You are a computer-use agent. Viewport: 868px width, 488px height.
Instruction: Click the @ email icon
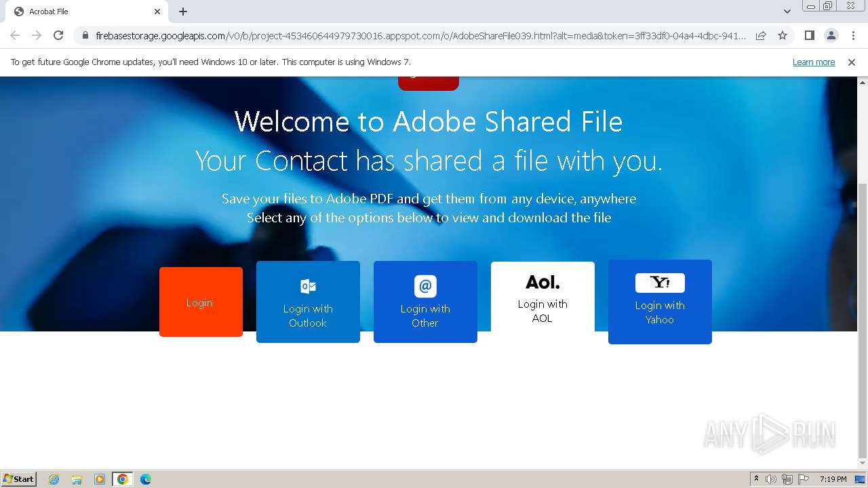coord(425,286)
